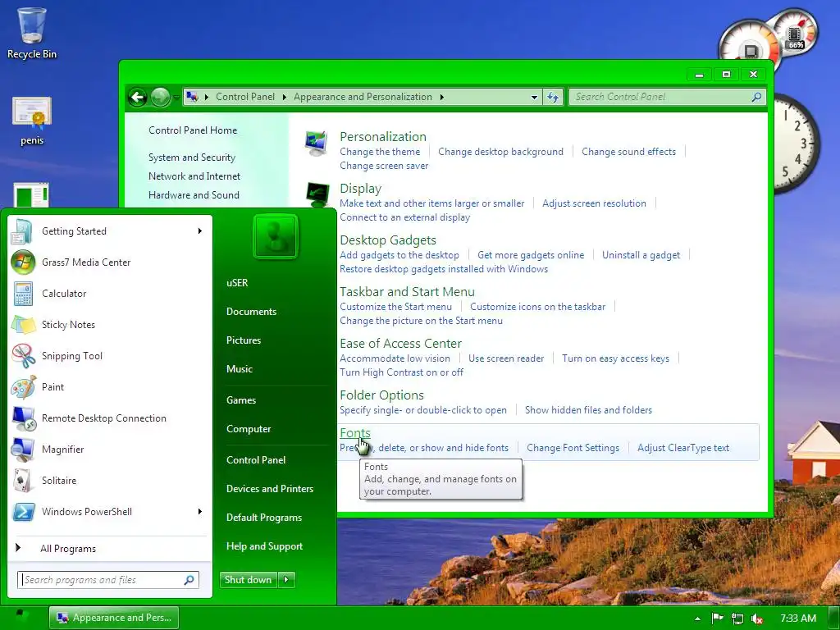Open Default Programs from Start menu
This screenshot has height=630, width=840.
(264, 518)
